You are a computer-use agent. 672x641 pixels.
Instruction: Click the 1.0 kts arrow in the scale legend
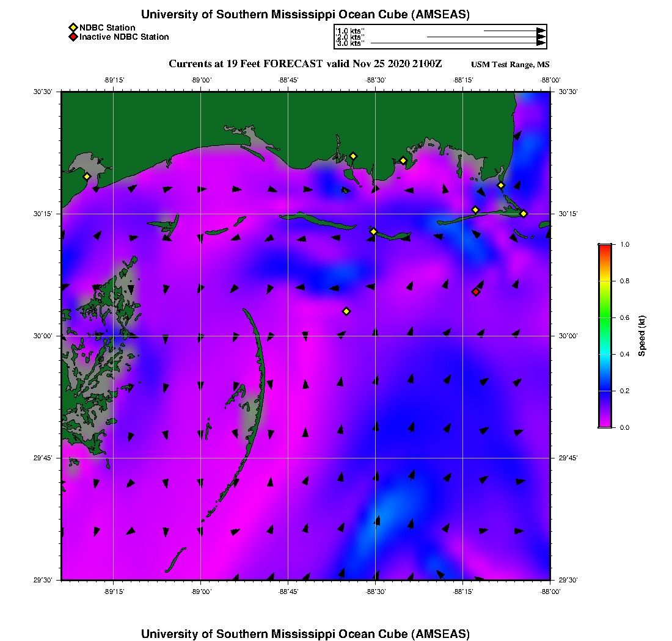pyautogui.click(x=513, y=30)
